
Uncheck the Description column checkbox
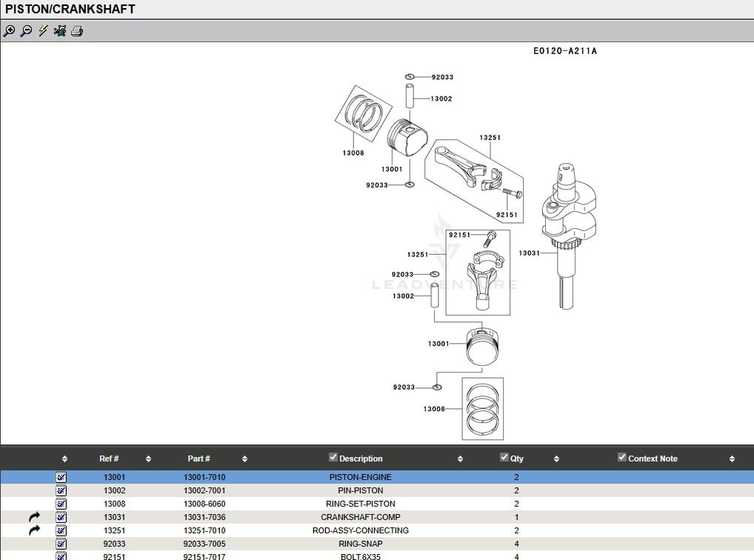333,458
